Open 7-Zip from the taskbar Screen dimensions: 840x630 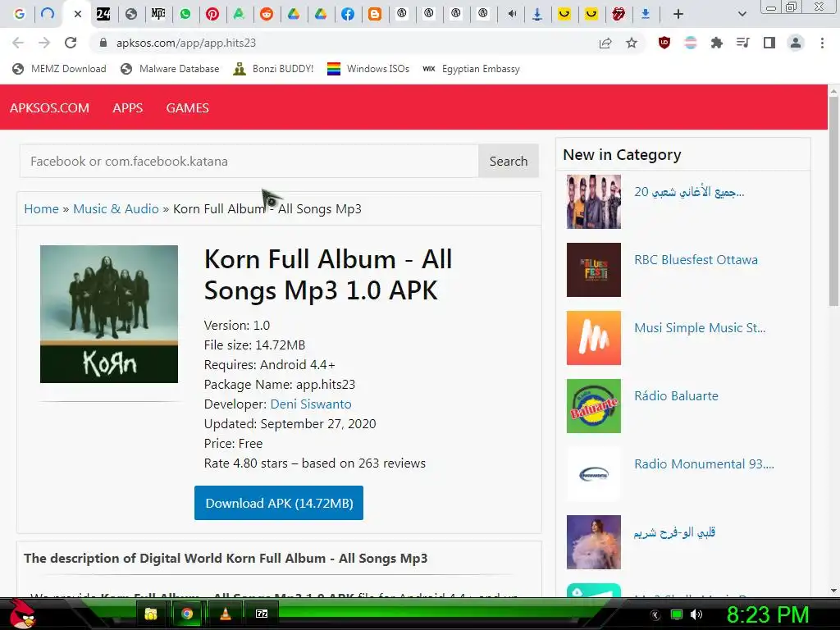[x=262, y=614]
